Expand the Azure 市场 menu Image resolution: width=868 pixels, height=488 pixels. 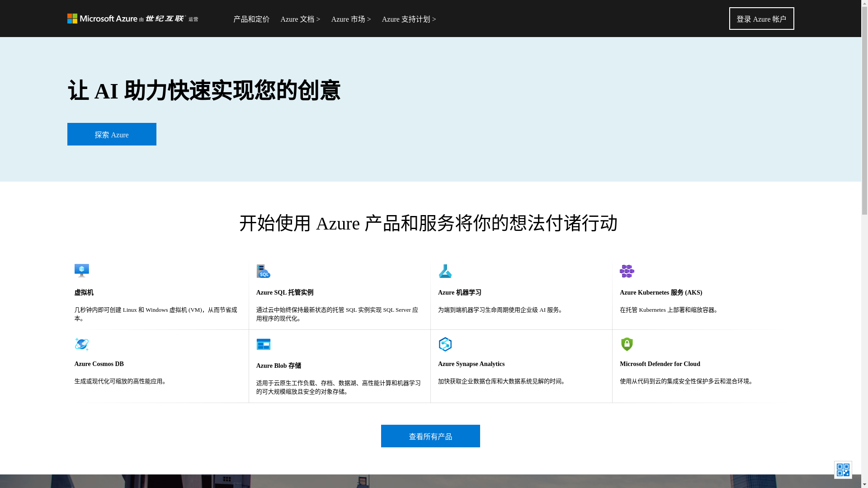click(351, 19)
